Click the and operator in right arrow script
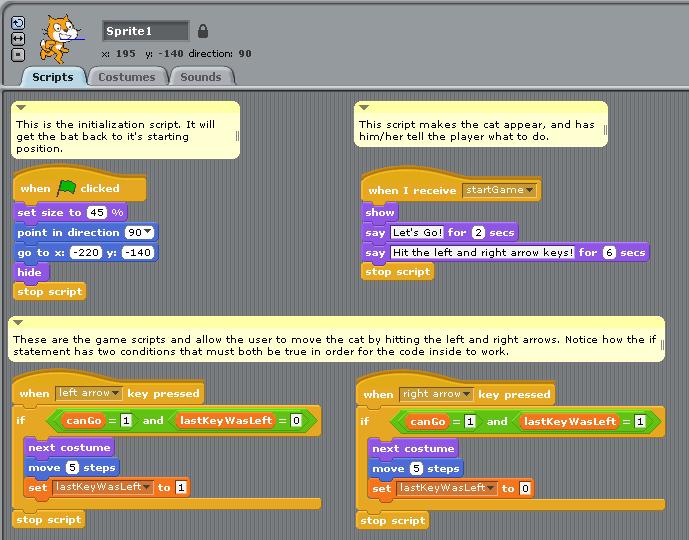Viewport: 689px width, 540px height. (497, 422)
